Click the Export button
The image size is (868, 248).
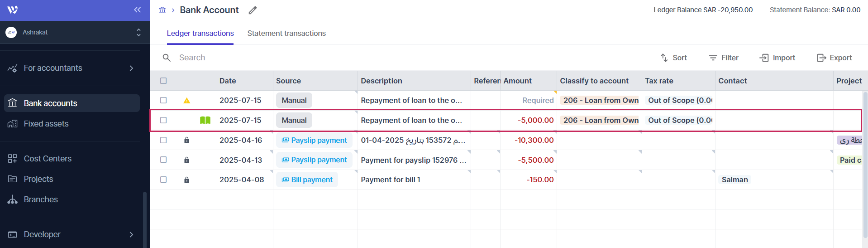[x=834, y=58]
